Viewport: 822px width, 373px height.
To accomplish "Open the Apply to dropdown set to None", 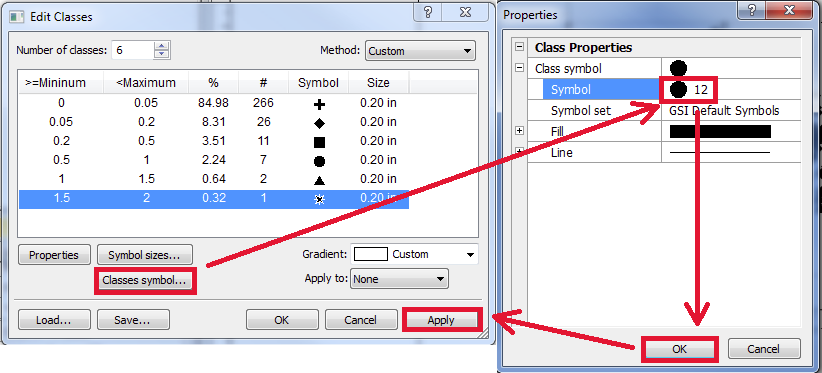I will 399,279.
